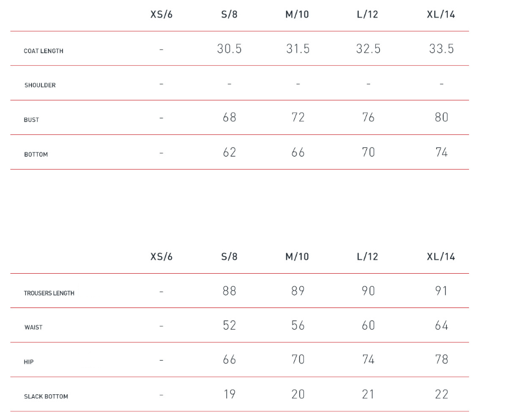Viewport: 505px width, 420px height.
Task: Click the waist value 52
Action: tap(229, 325)
